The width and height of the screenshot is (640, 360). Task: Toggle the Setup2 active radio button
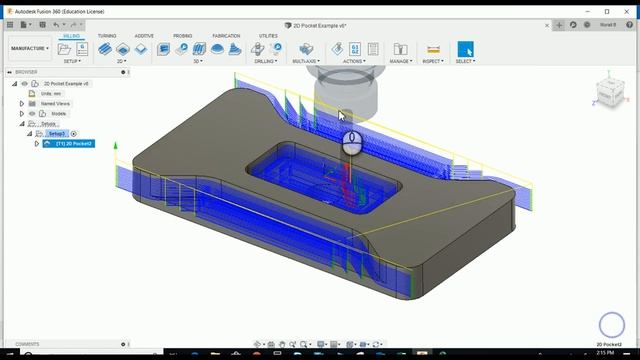click(x=73, y=133)
